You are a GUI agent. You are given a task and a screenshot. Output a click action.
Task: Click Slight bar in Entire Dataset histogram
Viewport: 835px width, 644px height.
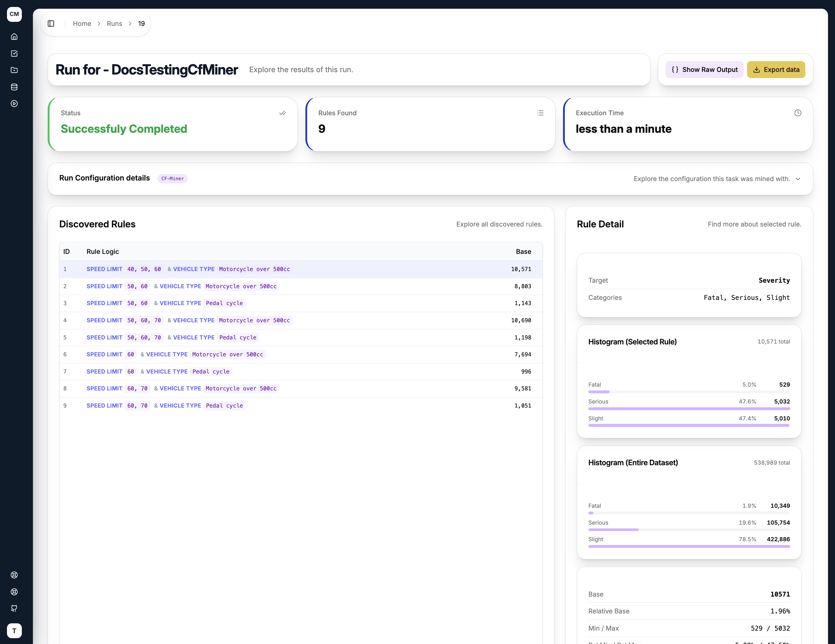[689, 546]
